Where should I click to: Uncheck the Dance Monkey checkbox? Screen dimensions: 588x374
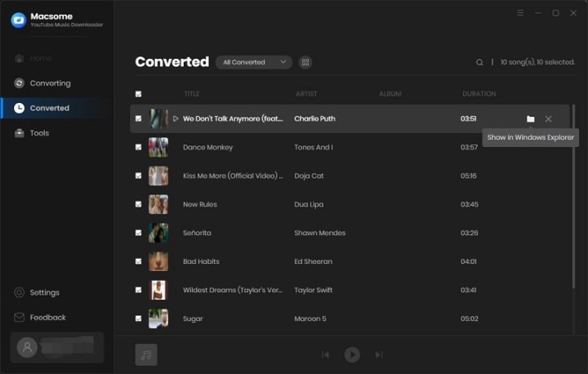(138, 147)
